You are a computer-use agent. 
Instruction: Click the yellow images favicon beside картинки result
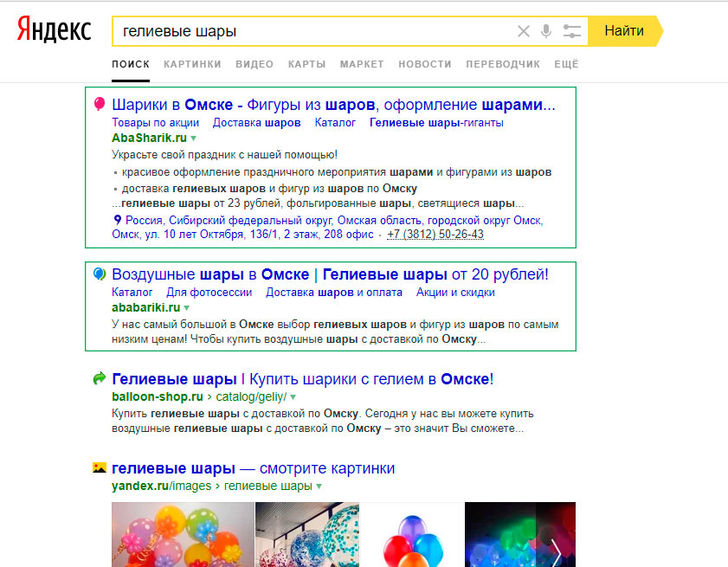point(100,468)
